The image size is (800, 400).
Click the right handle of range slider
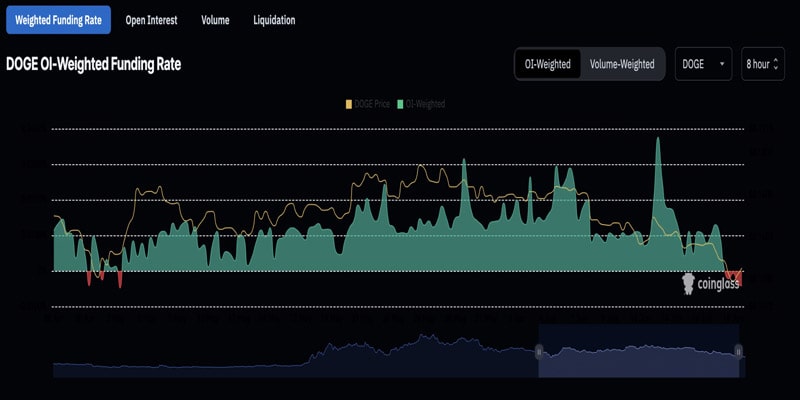click(x=739, y=351)
